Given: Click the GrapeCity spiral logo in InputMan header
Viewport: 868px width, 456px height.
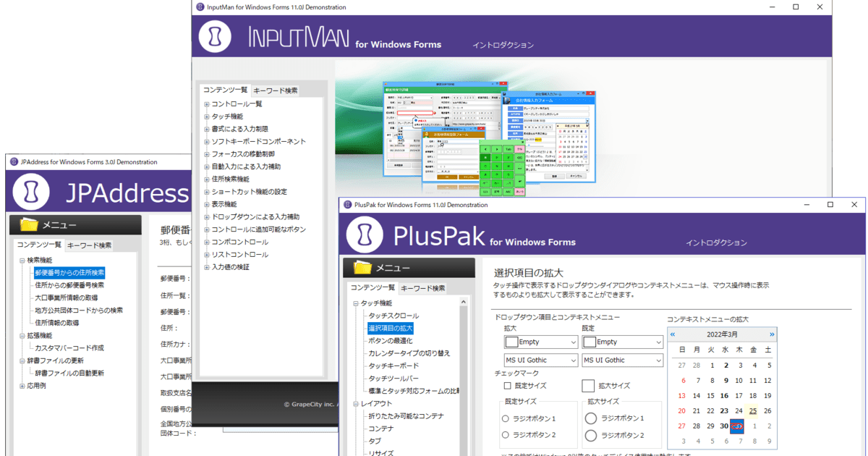Looking at the screenshot, I should click(214, 36).
